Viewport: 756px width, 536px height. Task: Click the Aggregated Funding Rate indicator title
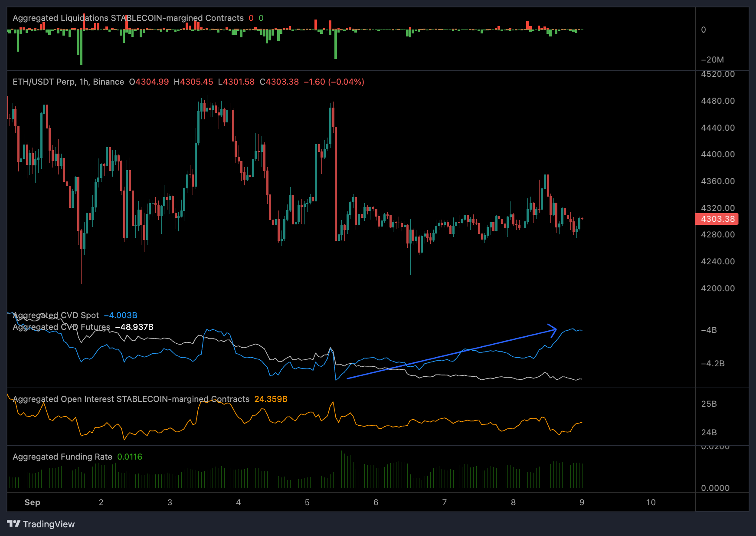(62, 457)
